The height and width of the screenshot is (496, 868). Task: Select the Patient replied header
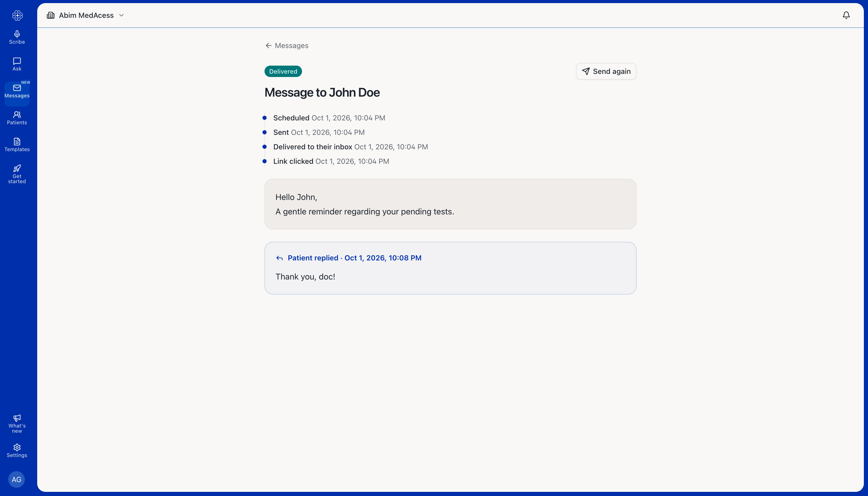click(x=348, y=258)
